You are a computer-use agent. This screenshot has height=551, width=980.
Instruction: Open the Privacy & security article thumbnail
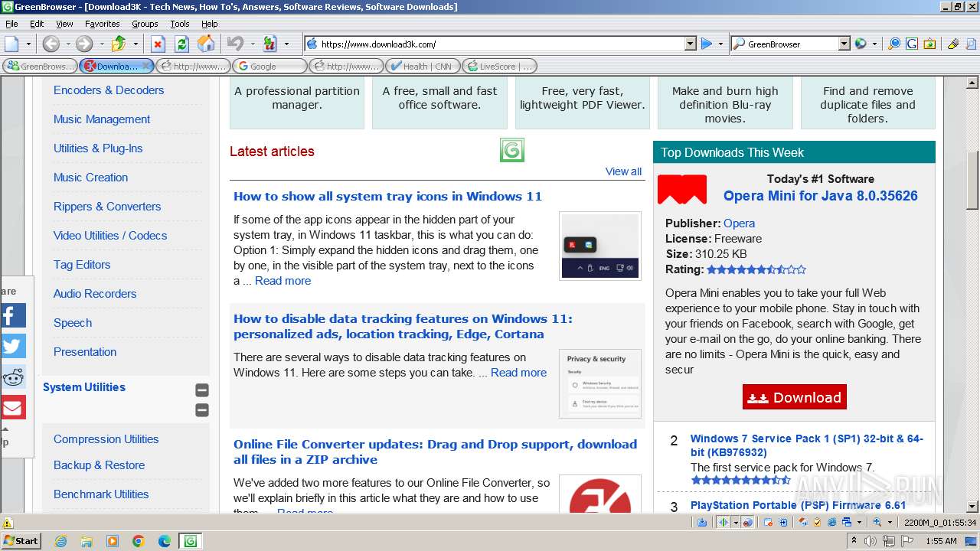600,383
